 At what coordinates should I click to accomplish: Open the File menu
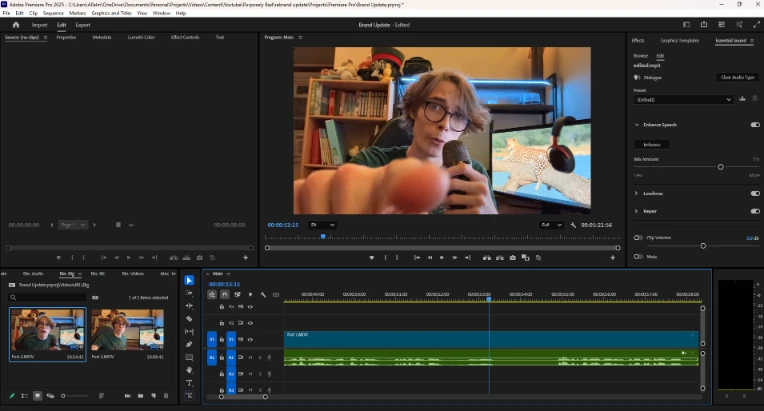click(6, 13)
